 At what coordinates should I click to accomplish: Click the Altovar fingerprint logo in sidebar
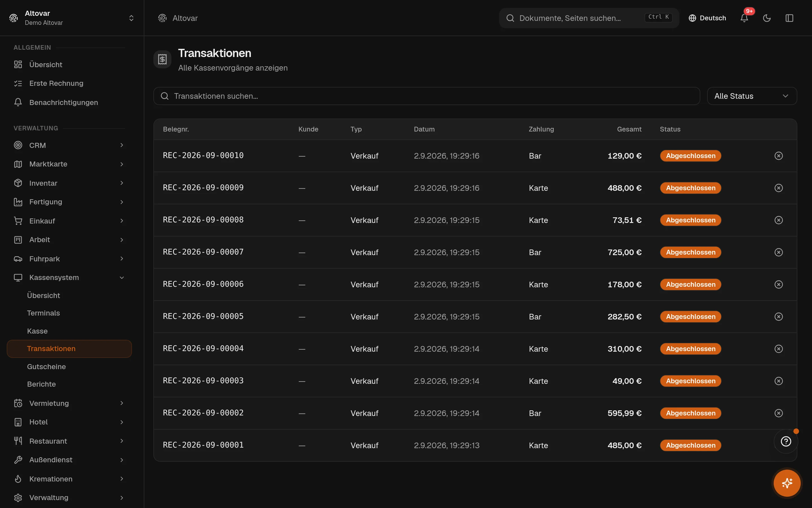[14, 18]
